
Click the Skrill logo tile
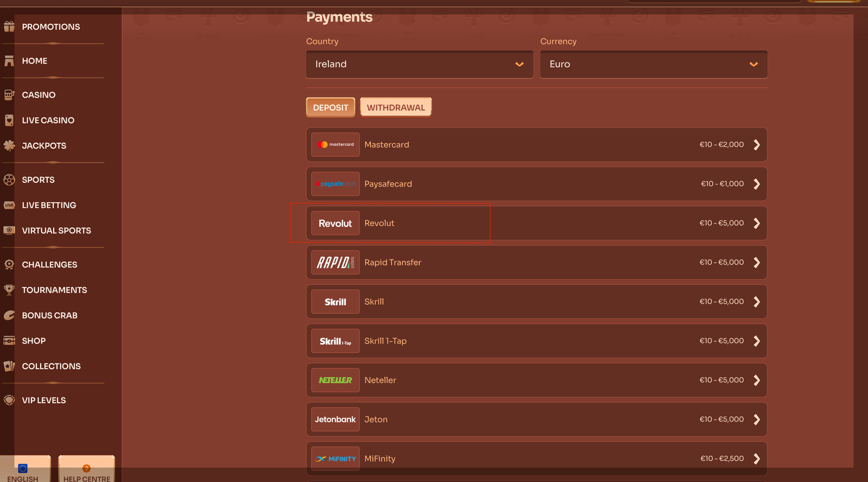(x=335, y=302)
